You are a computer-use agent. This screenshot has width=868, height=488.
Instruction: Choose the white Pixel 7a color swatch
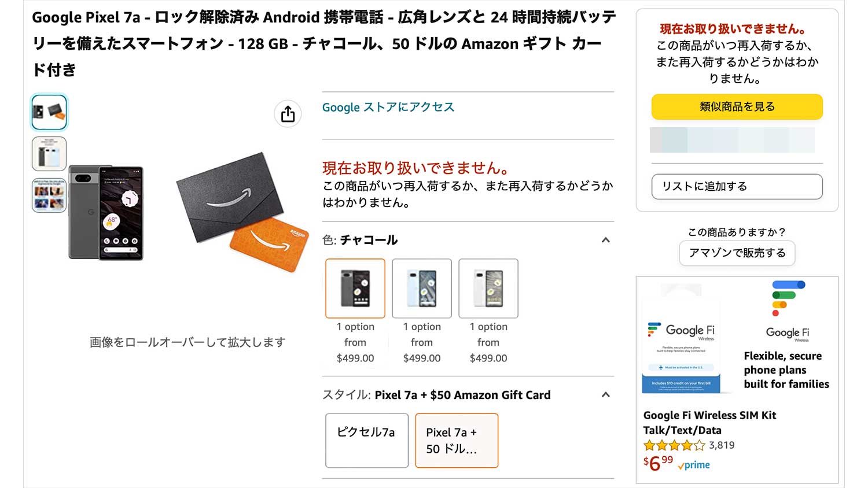pyautogui.click(x=488, y=288)
